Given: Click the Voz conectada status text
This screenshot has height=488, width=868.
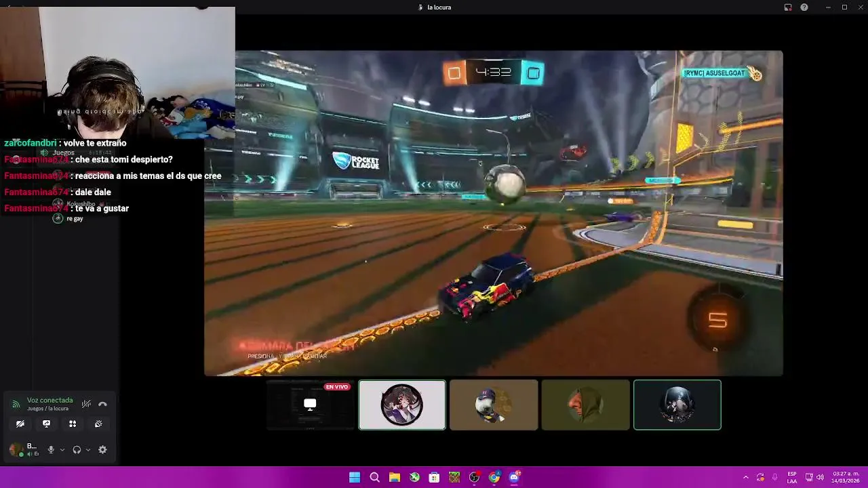Looking at the screenshot, I should (x=50, y=401).
